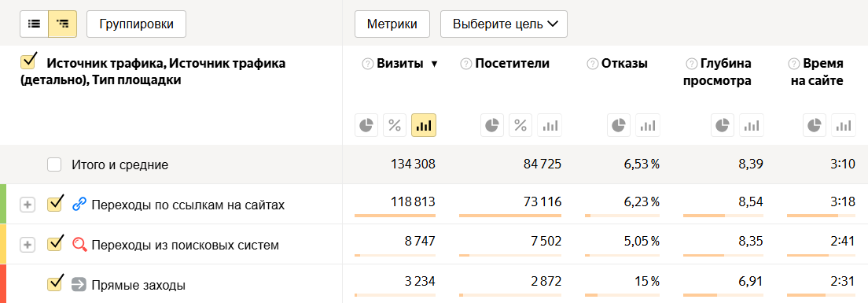868x303 pixels.
Task: Select tree view mode icon
Action: tap(63, 24)
